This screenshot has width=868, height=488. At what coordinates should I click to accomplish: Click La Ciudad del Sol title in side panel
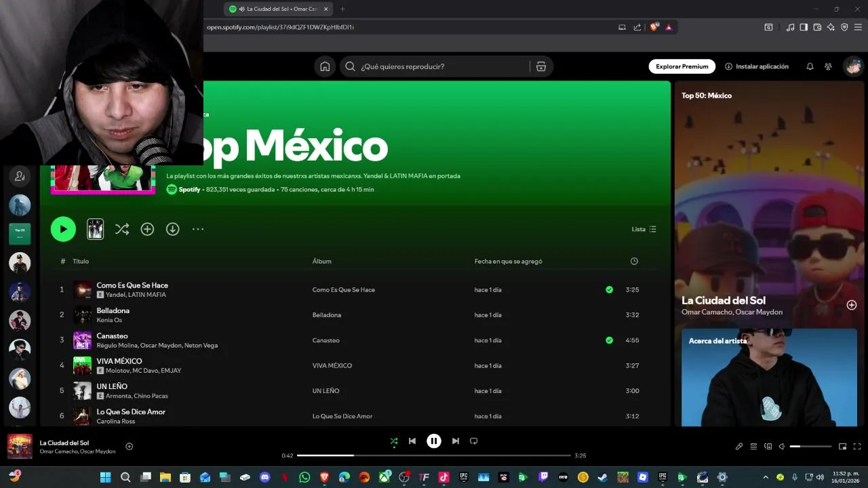[x=724, y=300]
